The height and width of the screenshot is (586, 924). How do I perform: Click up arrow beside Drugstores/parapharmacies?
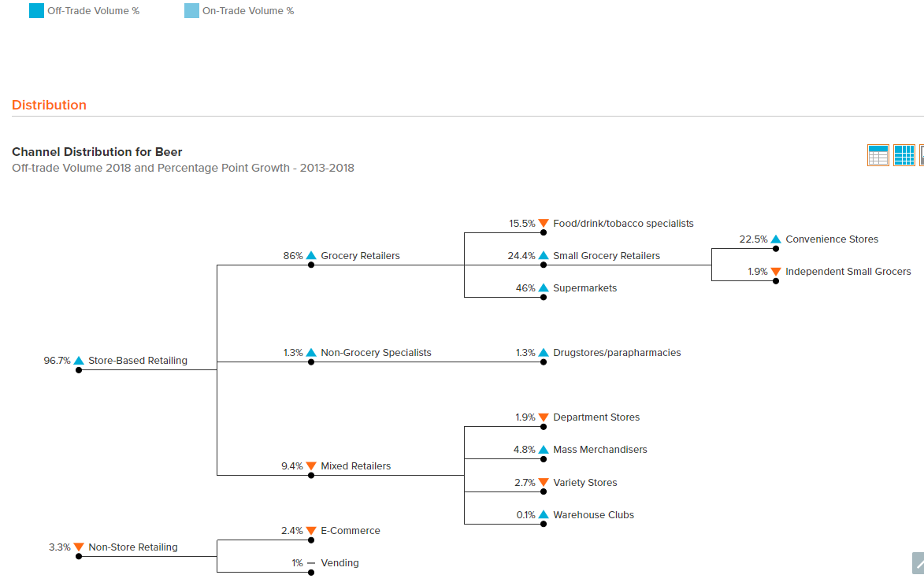pos(544,353)
